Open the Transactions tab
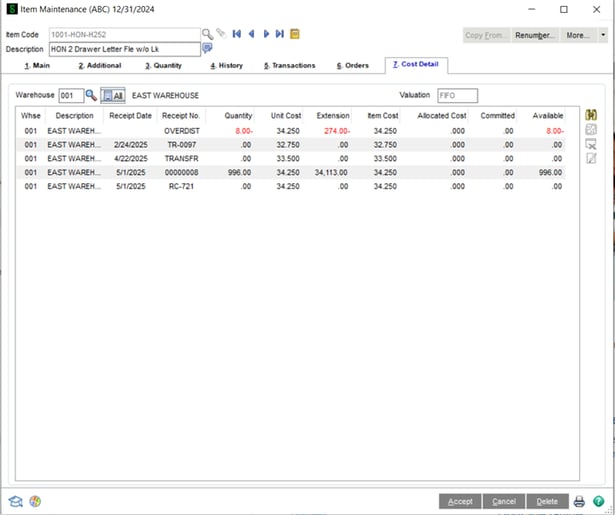Screen dimensions: 615x515 point(289,66)
